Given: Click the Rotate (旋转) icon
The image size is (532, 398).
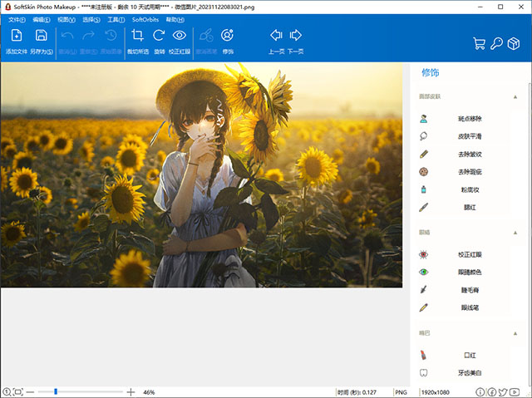Looking at the screenshot, I should (x=159, y=37).
